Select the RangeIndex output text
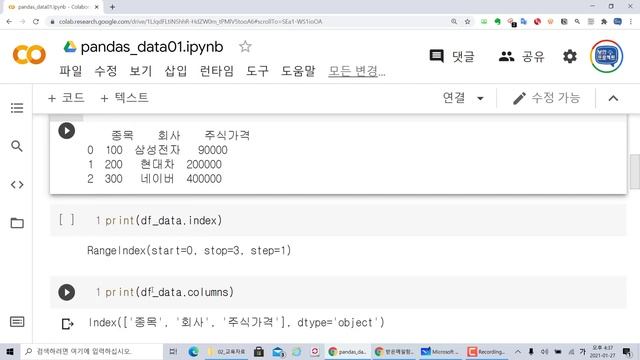The width and height of the screenshot is (640, 360). [x=189, y=251]
